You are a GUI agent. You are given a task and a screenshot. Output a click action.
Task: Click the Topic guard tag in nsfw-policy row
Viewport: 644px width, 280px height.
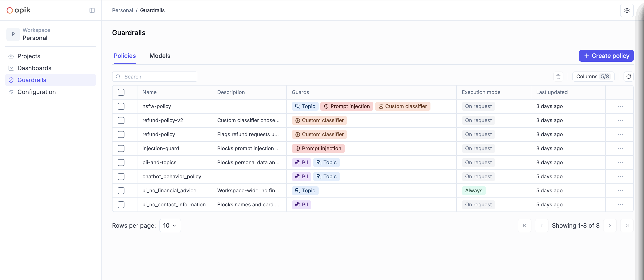pyautogui.click(x=305, y=106)
